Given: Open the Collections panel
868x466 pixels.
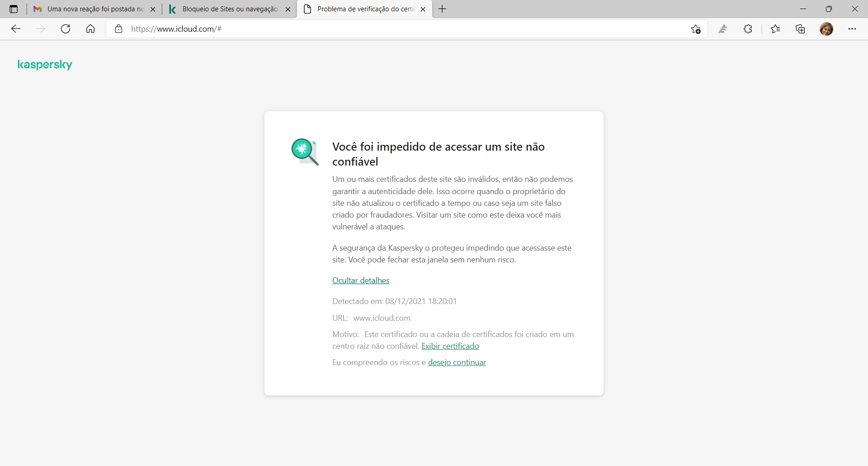Looking at the screenshot, I should pos(801,29).
